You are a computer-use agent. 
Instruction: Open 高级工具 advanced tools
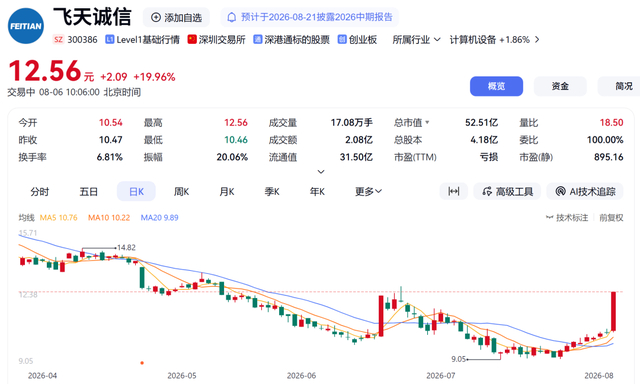507,191
